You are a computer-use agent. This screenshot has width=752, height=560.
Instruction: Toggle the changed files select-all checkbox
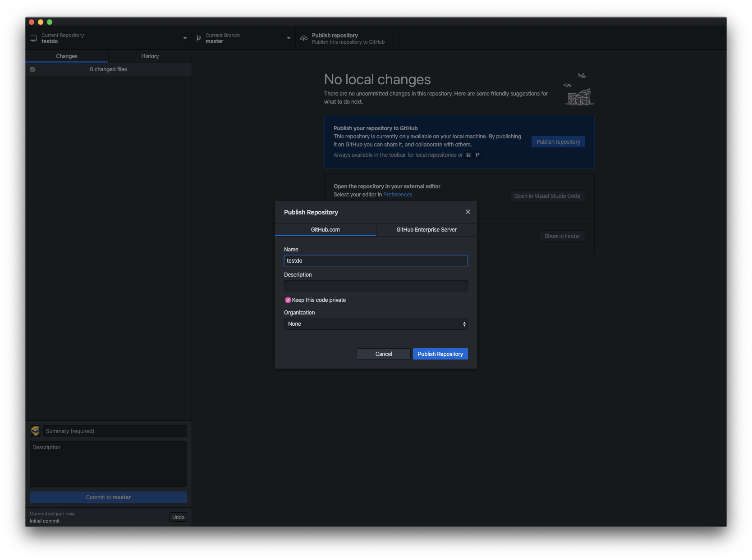click(x=32, y=69)
